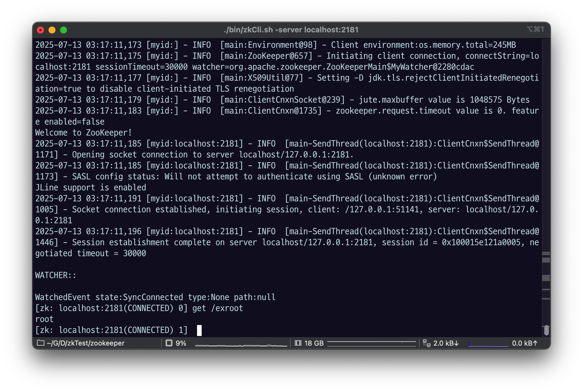
Task: Click the scrollbar thumb at bottom right
Action: point(546,330)
